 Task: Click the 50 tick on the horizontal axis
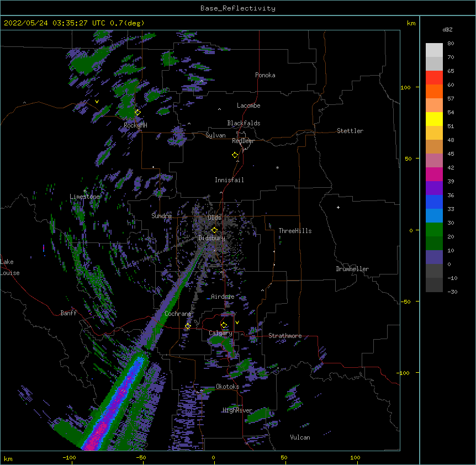(x=284, y=458)
